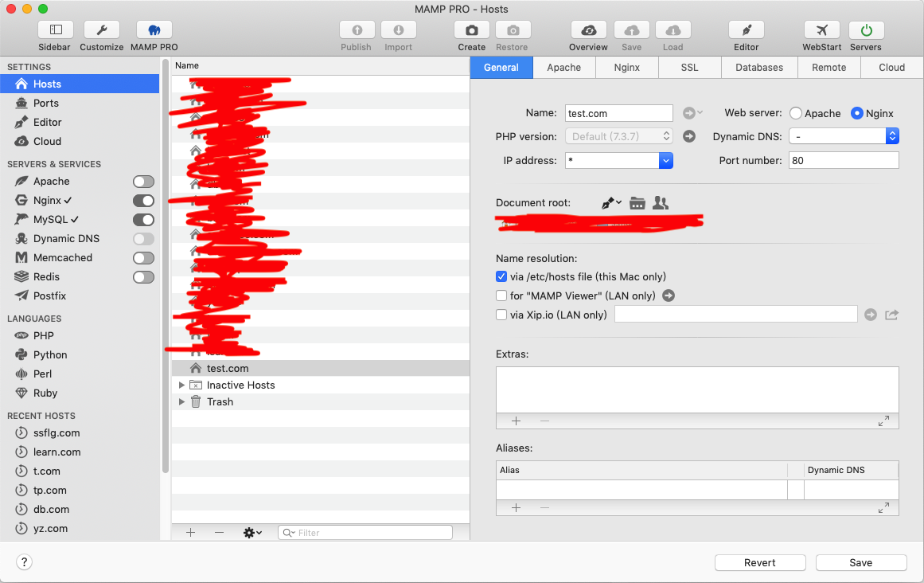Open the Dynamic DNS dropdown
Viewport: 924px width, 583px height.
844,136
